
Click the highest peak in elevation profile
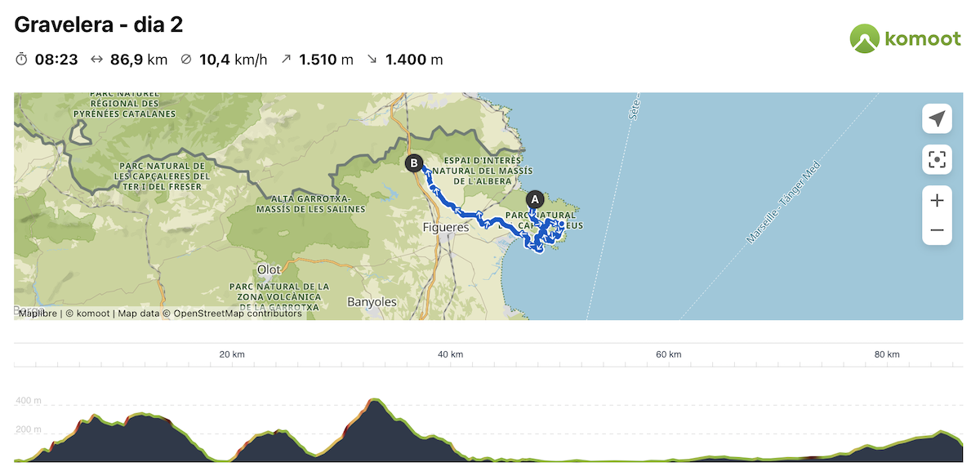tap(375, 400)
